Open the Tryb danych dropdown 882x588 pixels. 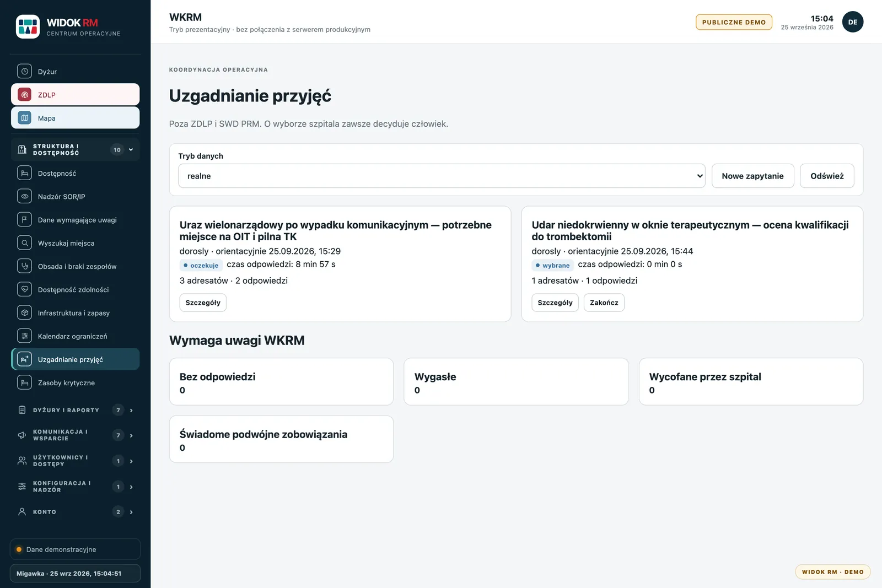coord(442,176)
